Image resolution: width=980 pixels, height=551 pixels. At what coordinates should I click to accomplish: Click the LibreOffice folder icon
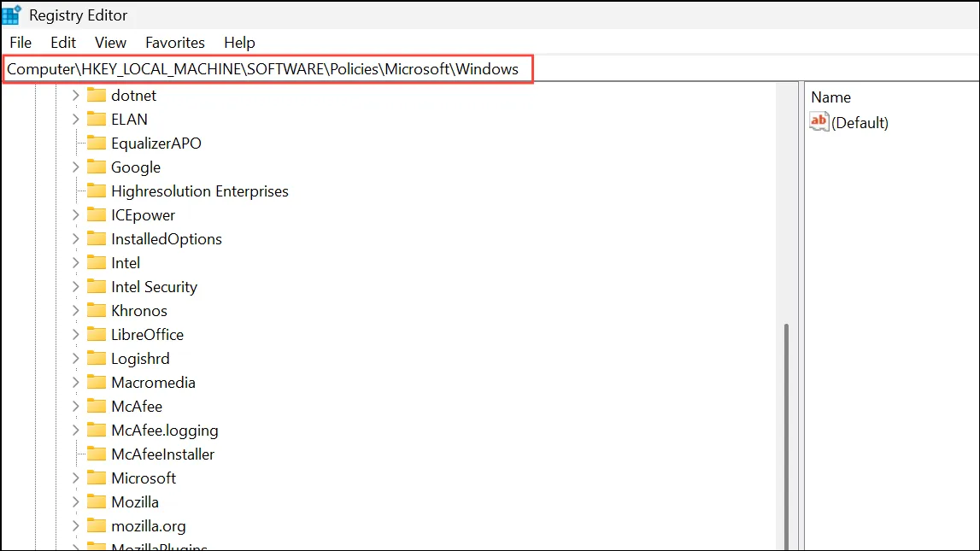click(97, 334)
